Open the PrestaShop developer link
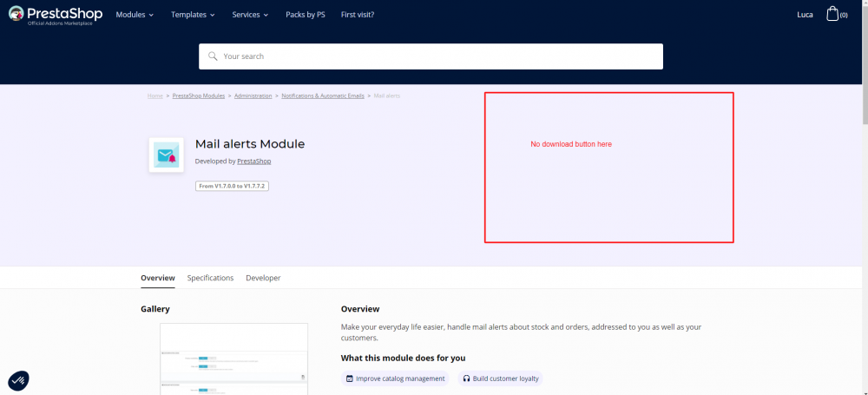Image resolution: width=868 pixels, height=395 pixels. (x=254, y=161)
